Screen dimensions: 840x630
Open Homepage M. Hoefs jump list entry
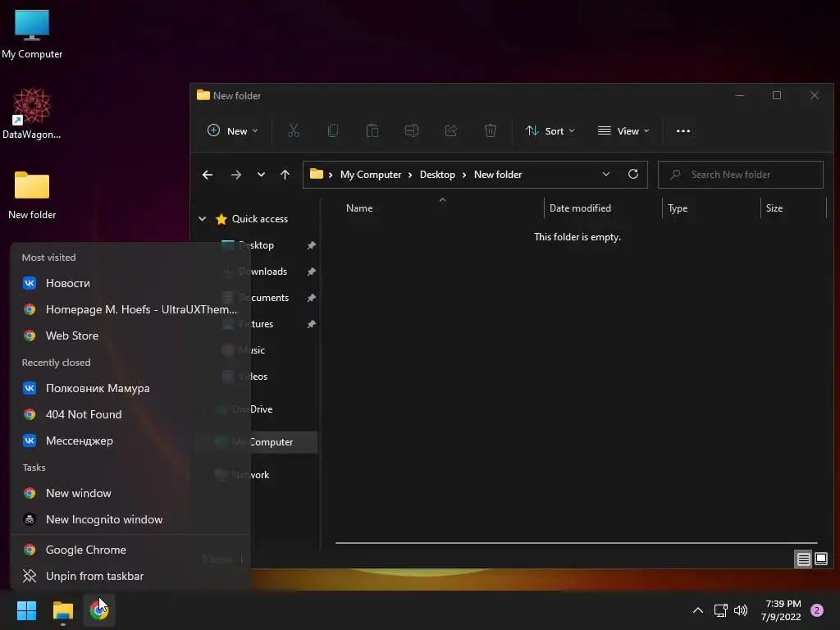[130, 309]
